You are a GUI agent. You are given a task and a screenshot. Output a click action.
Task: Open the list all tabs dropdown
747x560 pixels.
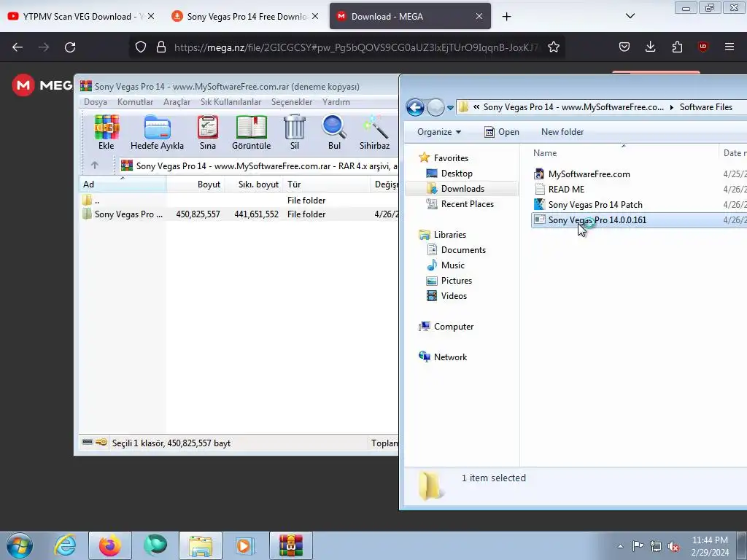coord(630,16)
